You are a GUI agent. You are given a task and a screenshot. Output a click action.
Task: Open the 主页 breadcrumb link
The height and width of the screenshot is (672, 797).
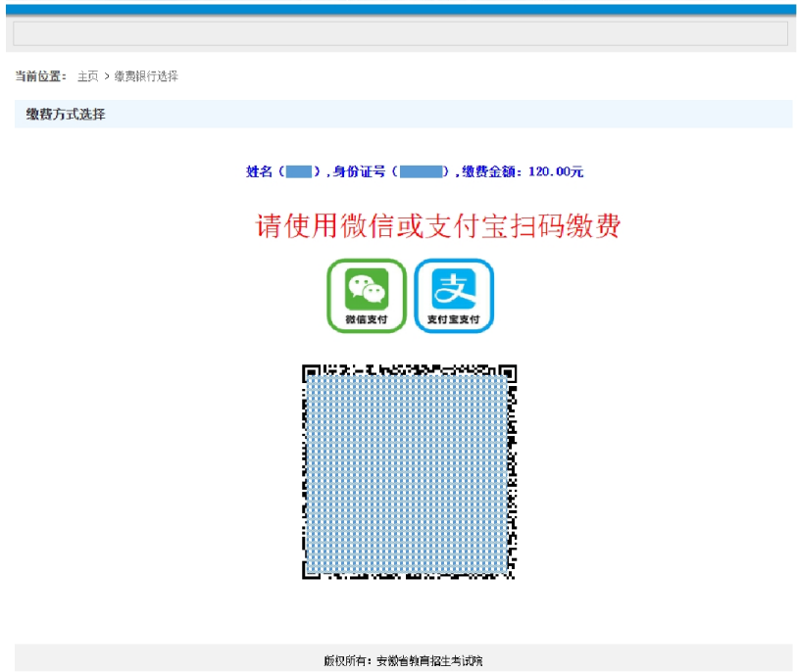pos(87,76)
